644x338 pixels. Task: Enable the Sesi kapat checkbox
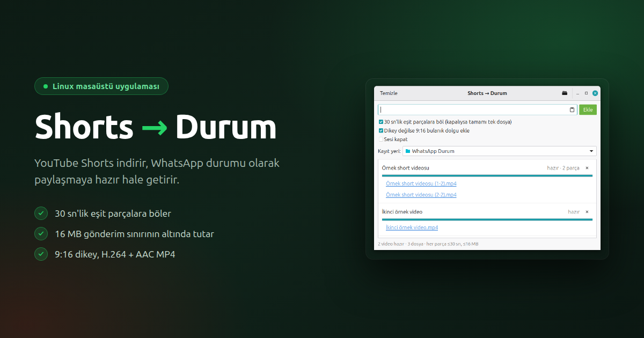(x=381, y=139)
